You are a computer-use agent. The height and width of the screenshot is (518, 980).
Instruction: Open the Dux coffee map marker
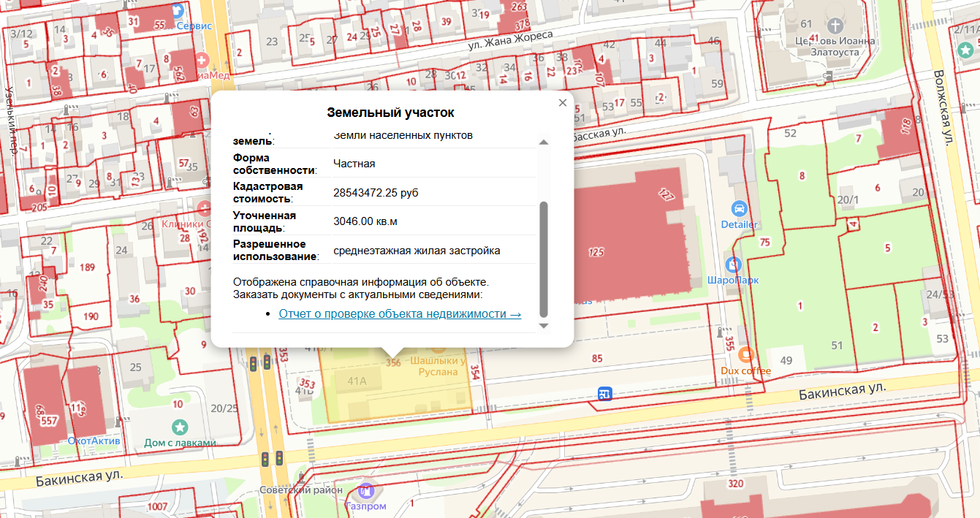point(745,355)
